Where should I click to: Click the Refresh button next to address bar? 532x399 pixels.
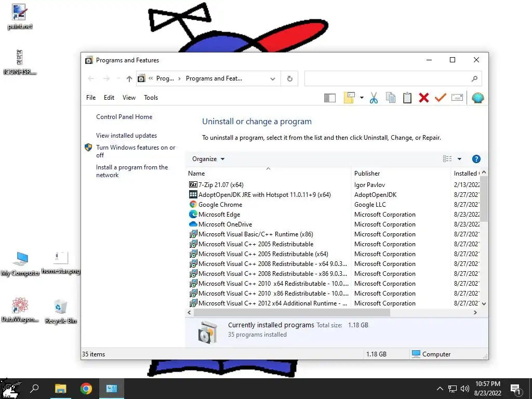coord(290,79)
